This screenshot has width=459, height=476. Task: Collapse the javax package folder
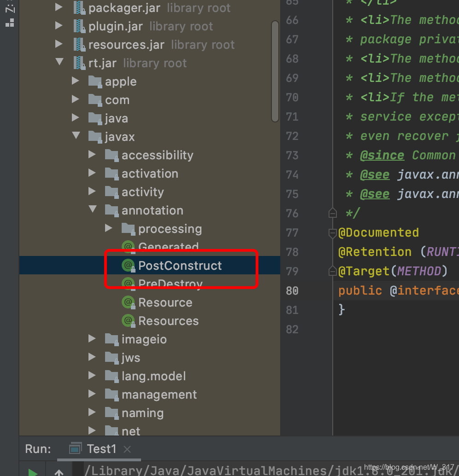point(76,136)
